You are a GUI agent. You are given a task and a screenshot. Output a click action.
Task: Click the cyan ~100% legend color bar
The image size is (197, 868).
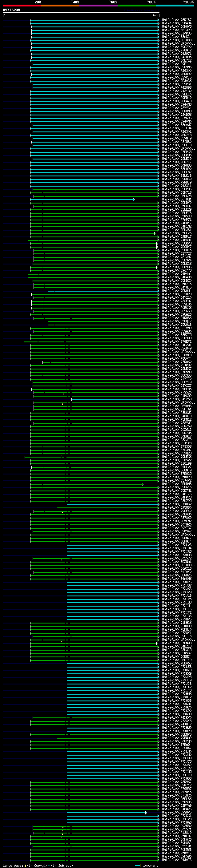point(175,6)
